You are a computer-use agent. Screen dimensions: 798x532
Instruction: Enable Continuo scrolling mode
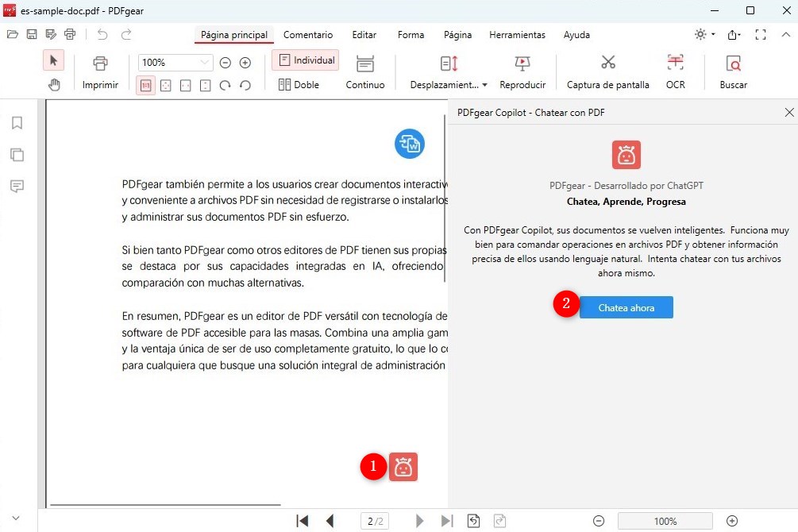pos(365,71)
